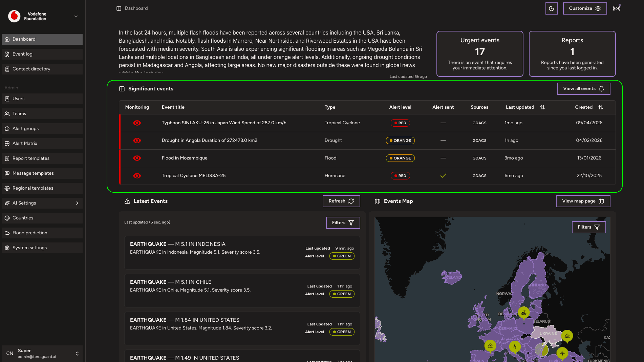Click the Report templates icon

[7, 158]
